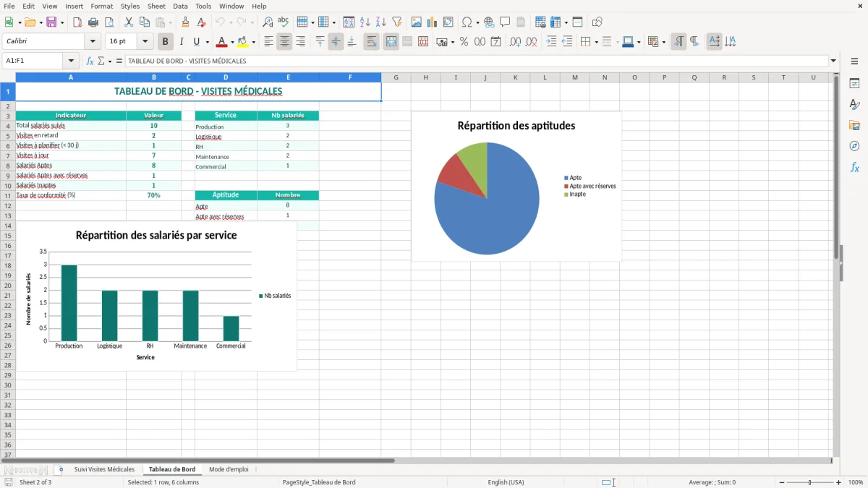Toggle Merge and Center Cells
Screen dimensions: 868x488
pos(391,42)
